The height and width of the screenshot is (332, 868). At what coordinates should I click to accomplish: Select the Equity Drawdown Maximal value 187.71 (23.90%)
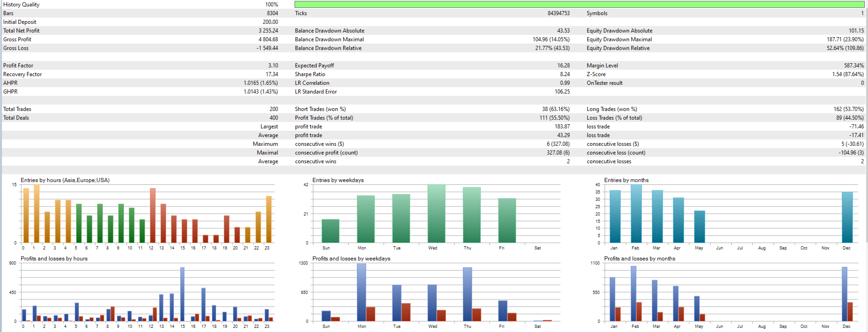tap(845, 39)
